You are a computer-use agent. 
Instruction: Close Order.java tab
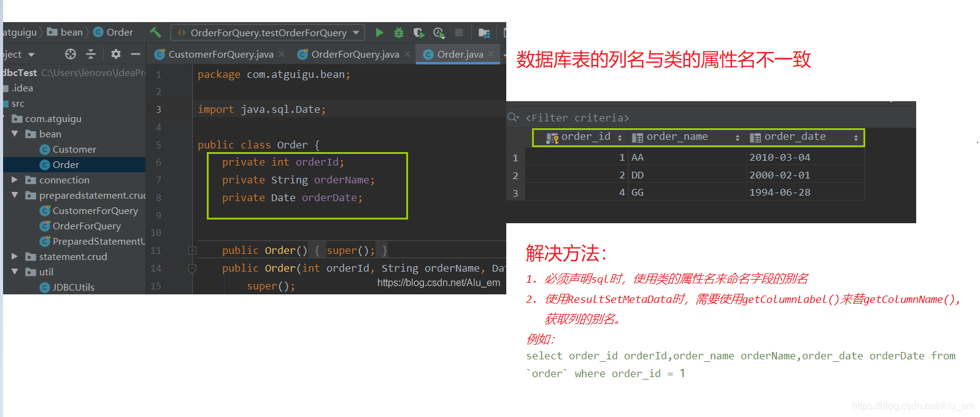click(x=491, y=54)
